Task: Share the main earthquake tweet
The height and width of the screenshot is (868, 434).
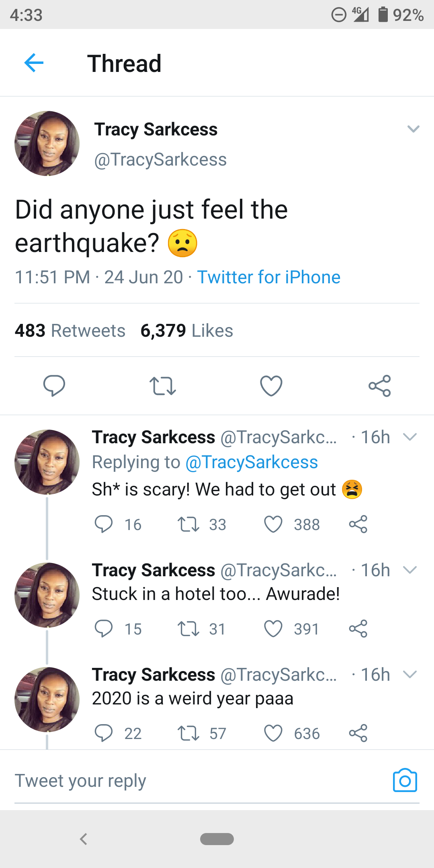Action: point(379,386)
